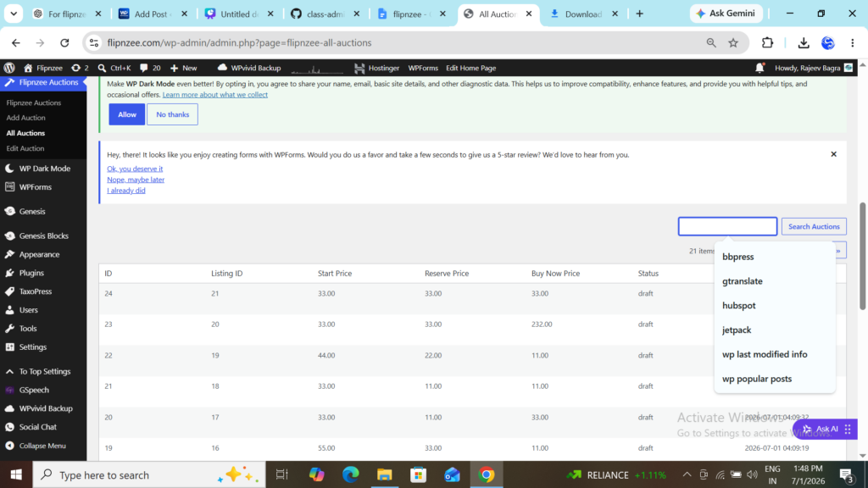Focus the auction search input field
Image resolution: width=868 pixels, height=488 pixels.
coord(727,226)
